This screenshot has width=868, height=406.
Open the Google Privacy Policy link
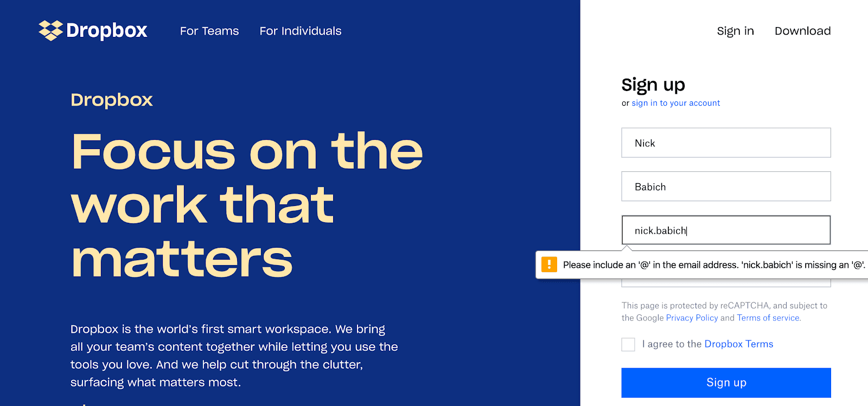[692, 318]
